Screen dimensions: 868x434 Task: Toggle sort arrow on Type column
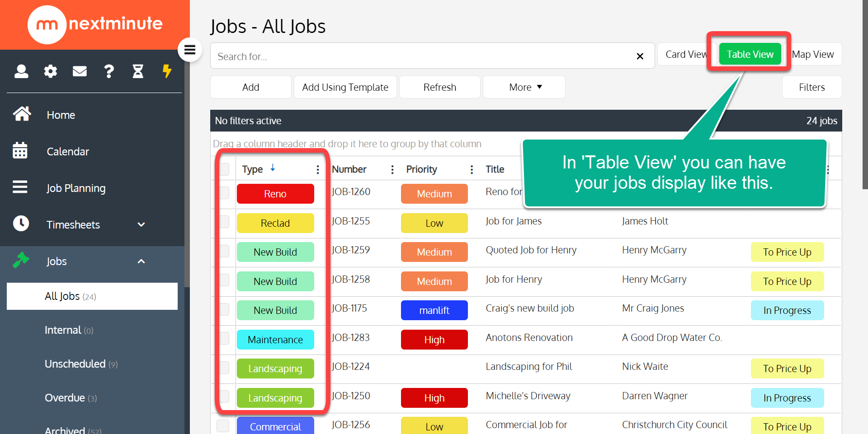tap(273, 168)
